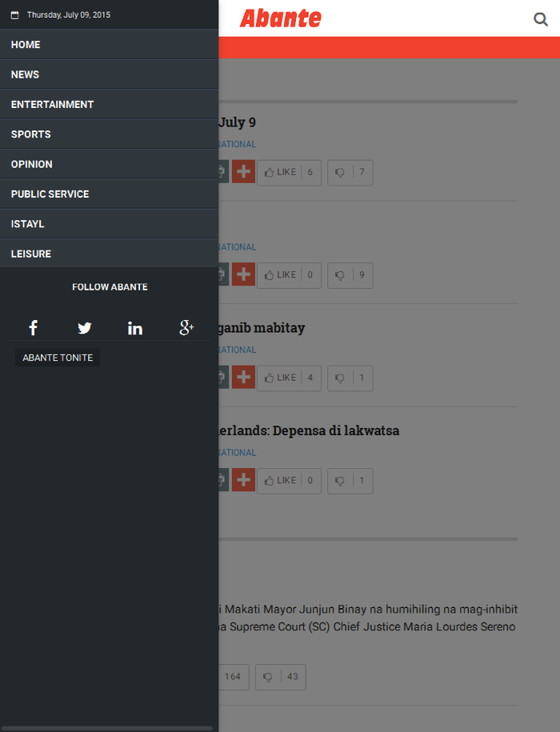Open the search magnifier icon
This screenshot has width=560, height=732.
tap(541, 19)
